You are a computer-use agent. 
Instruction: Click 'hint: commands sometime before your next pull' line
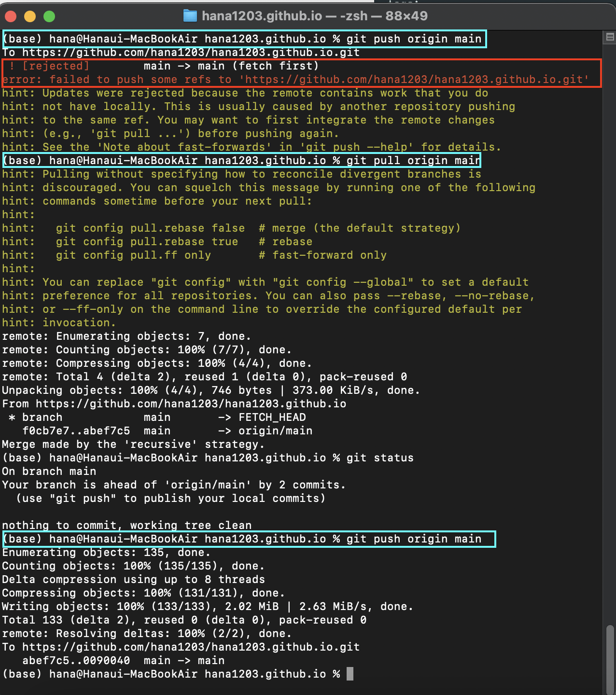[x=157, y=201]
